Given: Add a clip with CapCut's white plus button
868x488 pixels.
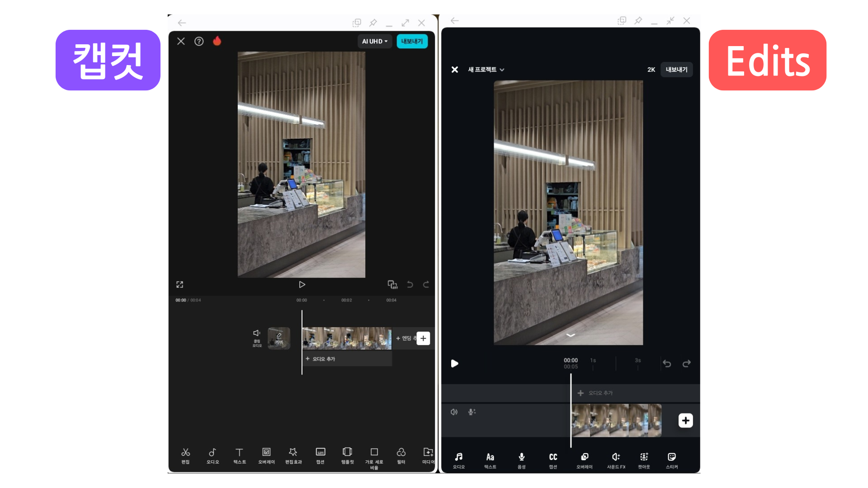Looking at the screenshot, I should tap(423, 338).
